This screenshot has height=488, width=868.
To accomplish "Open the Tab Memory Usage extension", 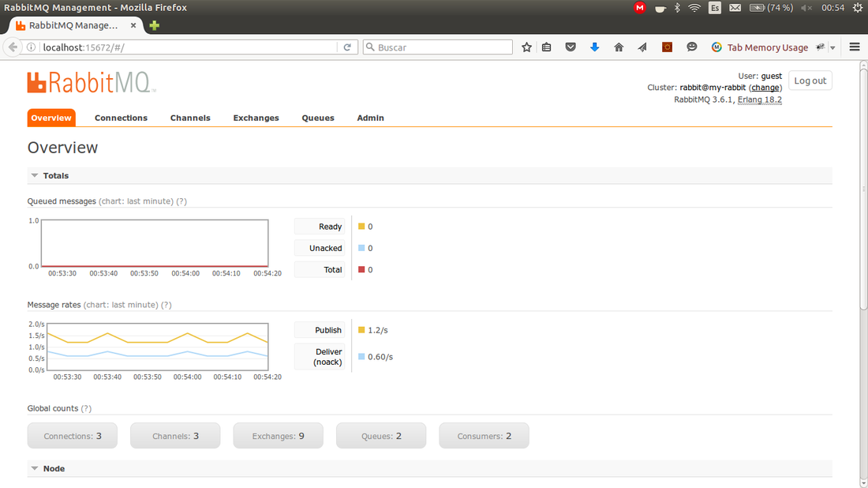I will coord(759,47).
